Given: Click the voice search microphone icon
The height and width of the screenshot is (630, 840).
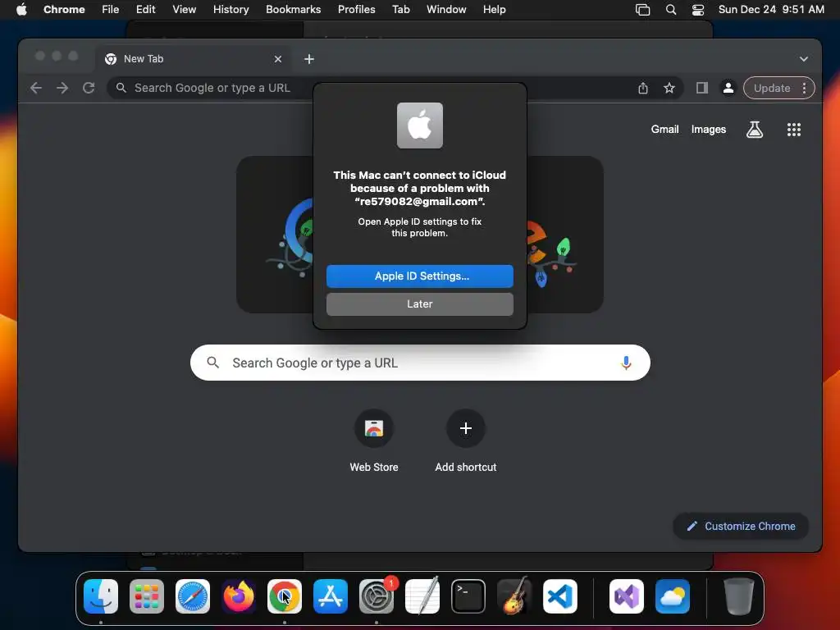Looking at the screenshot, I should [626, 363].
